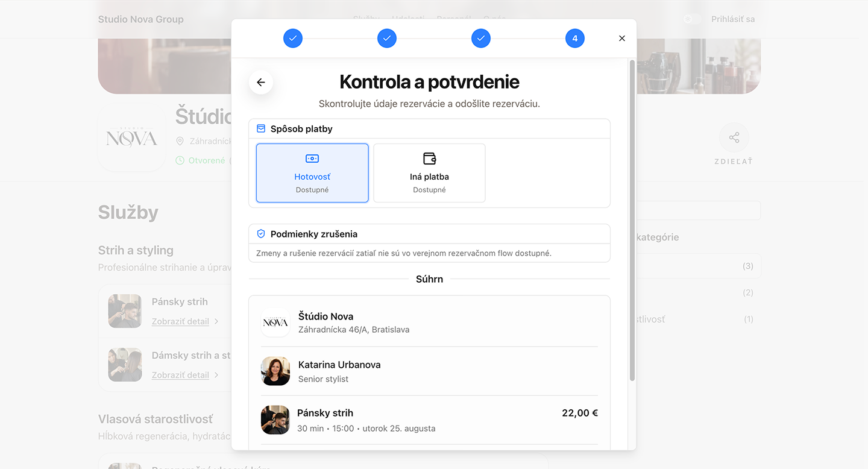This screenshot has height=469, width=868.
Task: Click the search field above kategórie
Action: (x=699, y=210)
